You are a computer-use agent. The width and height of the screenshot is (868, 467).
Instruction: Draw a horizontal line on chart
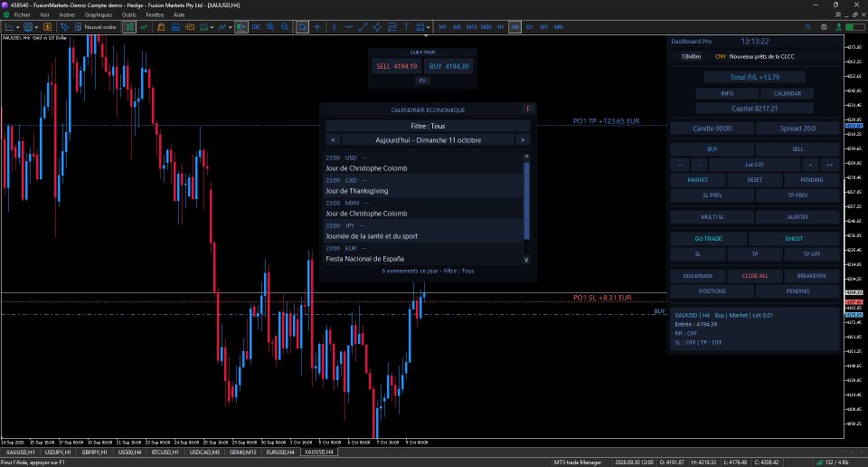(349, 26)
